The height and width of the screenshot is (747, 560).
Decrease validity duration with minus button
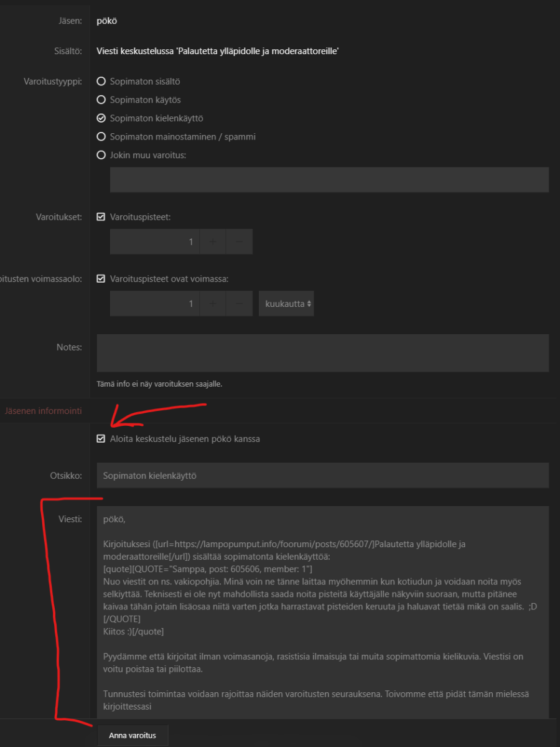(x=240, y=304)
